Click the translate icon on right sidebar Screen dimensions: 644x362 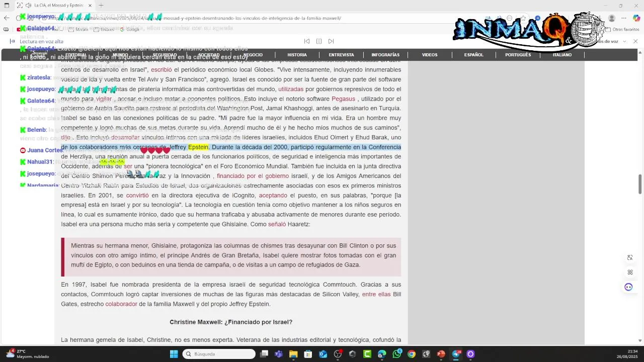pyautogui.click(x=630, y=258)
